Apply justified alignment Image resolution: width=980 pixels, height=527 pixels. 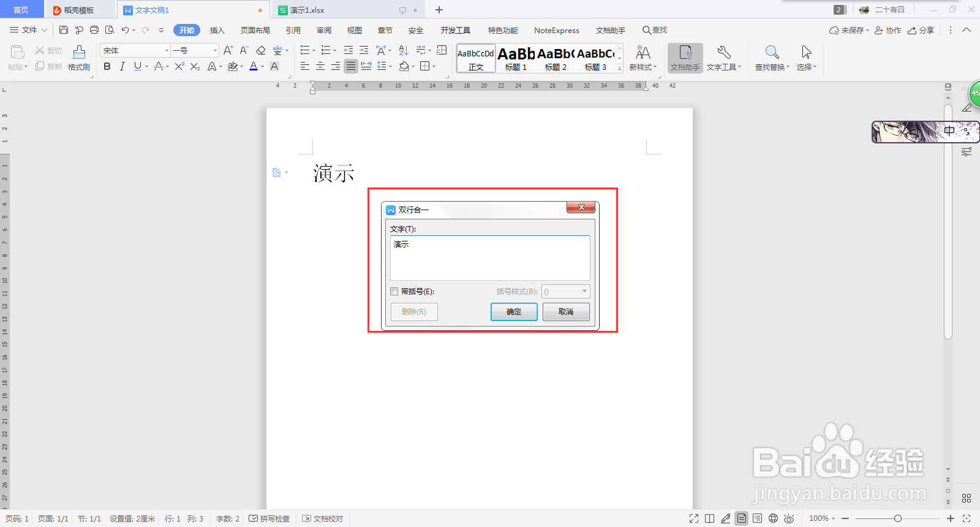click(x=350, y=66)
